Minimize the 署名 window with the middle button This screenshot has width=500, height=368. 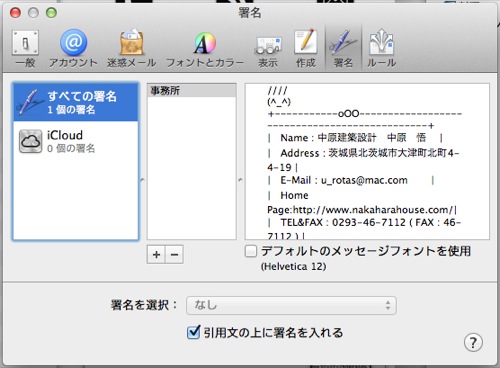(33, 13)
